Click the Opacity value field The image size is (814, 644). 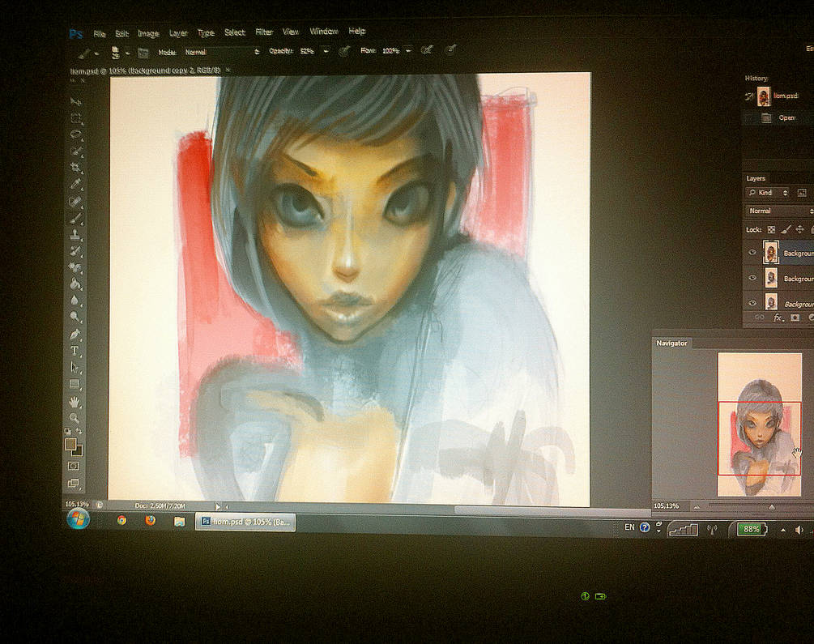tap(307, 51)
